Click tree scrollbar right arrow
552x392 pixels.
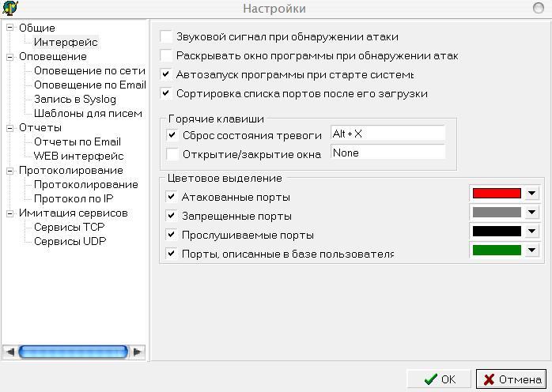point(138,352)
